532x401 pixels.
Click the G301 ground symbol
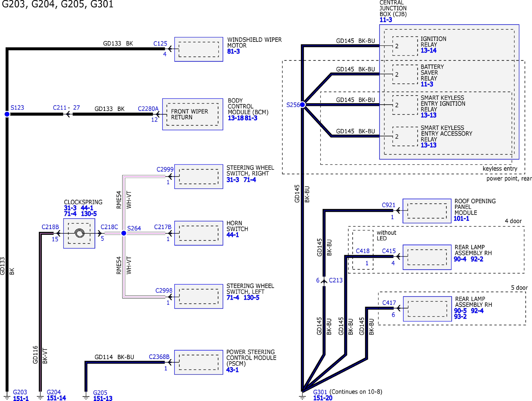(x=302, y=397)
